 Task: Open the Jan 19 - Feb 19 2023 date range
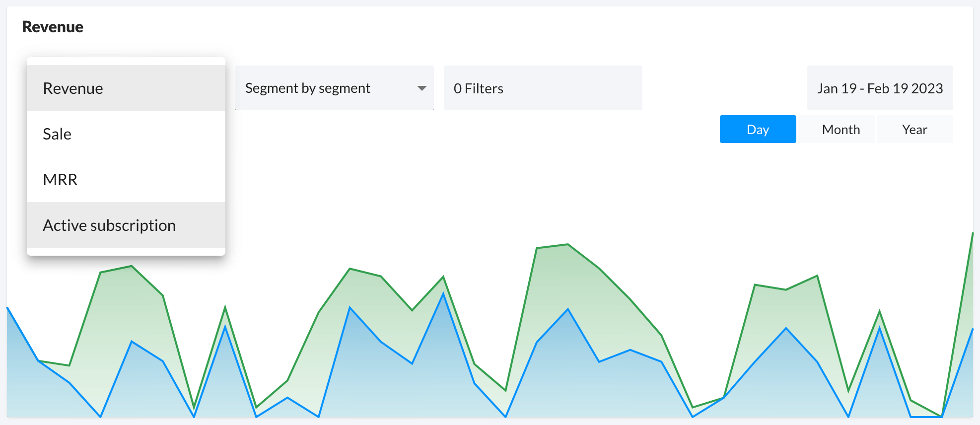(880, 88)
